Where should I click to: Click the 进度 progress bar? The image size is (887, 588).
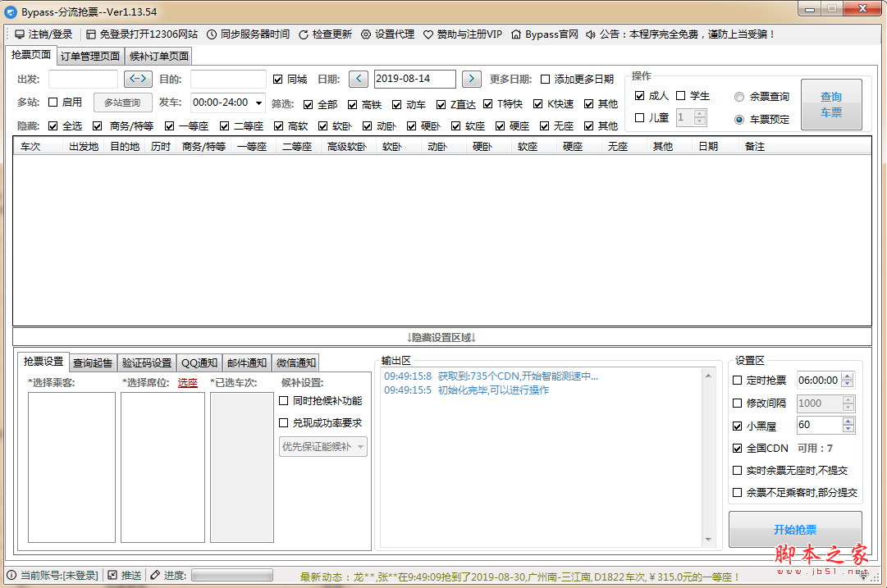click(232, 575)
